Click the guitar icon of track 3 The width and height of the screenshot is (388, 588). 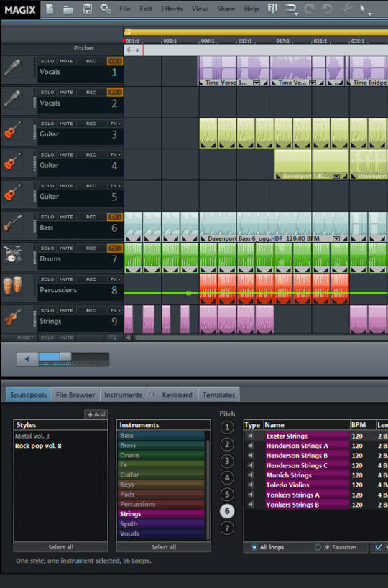(13, 130)
